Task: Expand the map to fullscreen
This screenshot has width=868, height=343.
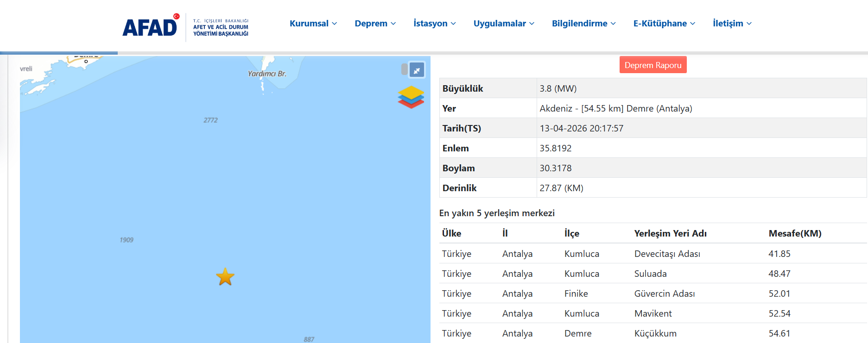Action: click(x=417, y=70)
